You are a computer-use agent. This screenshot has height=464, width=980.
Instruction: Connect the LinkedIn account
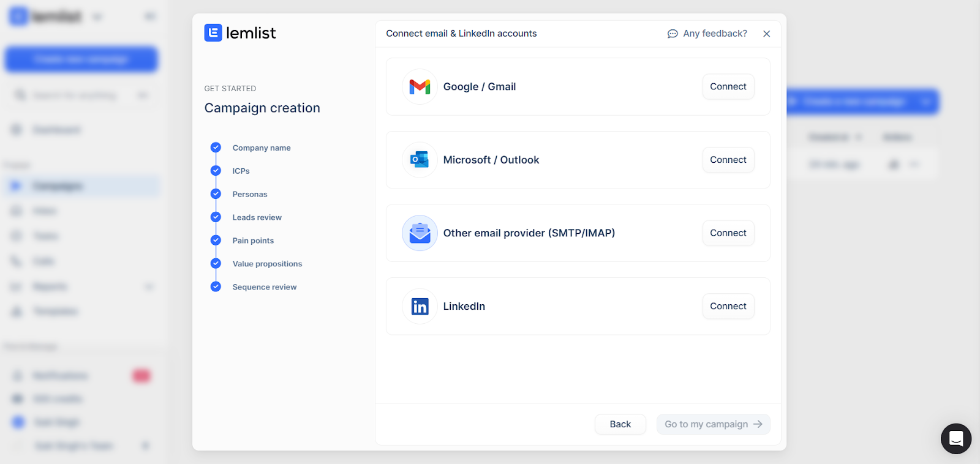click(728, 306)
